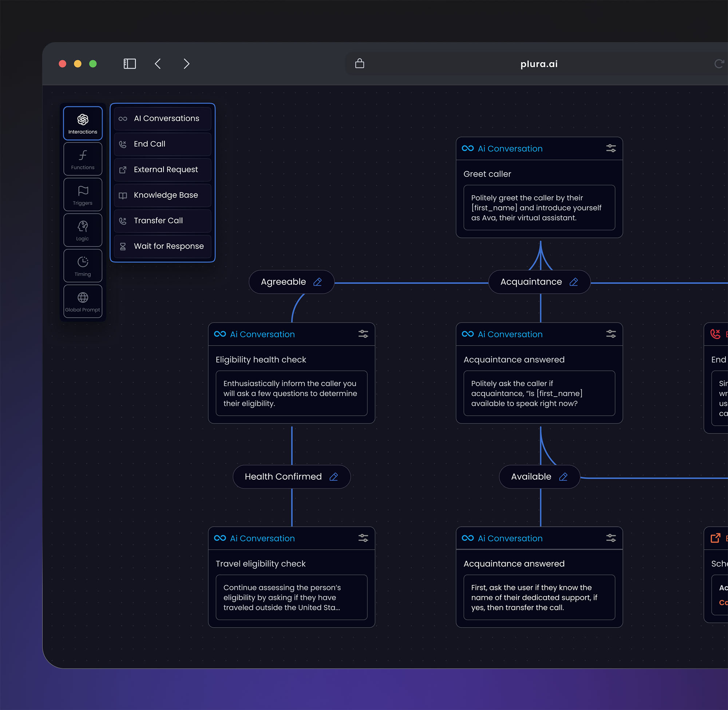Choose End Call from interactions list
The height and width of the screenshot is (710, 728).
click(x=163, y=144)
